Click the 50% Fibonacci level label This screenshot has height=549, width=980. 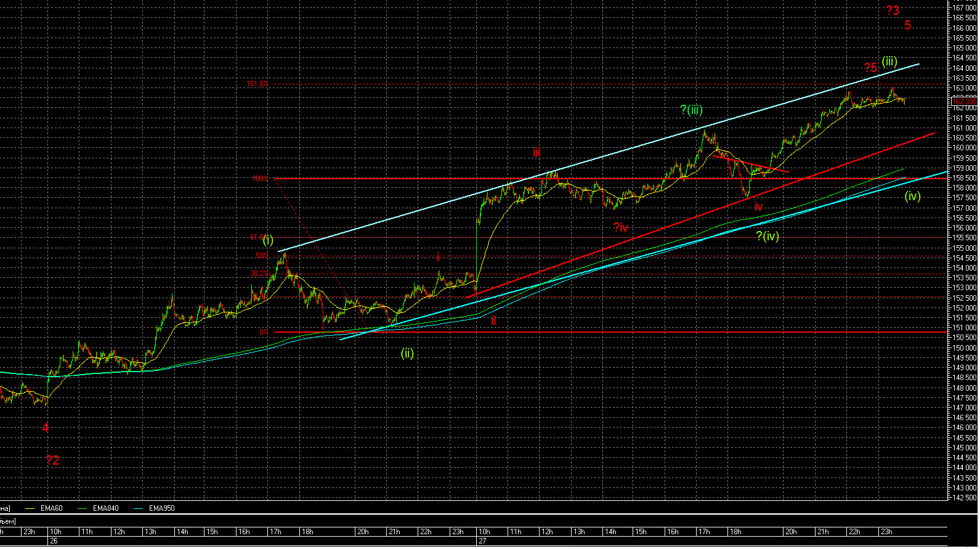[262, 256]
